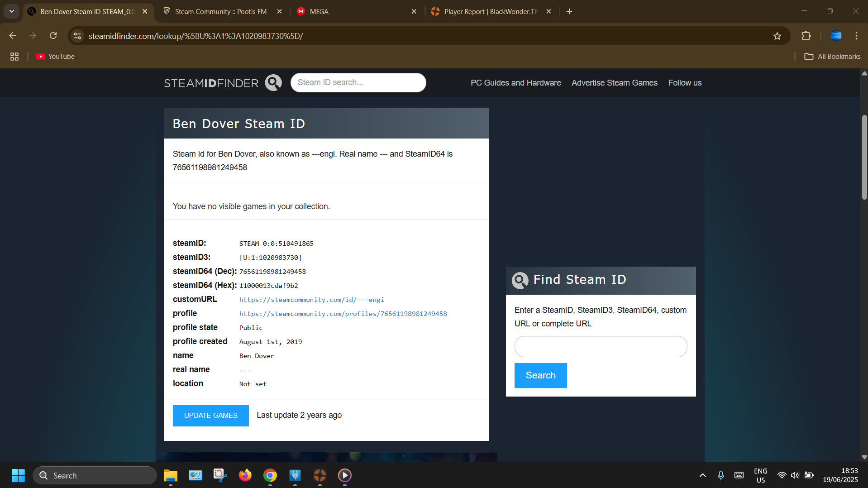Open the media player taskbar icon
Viewport: 868px width, 488px height.
pos(345,475)
